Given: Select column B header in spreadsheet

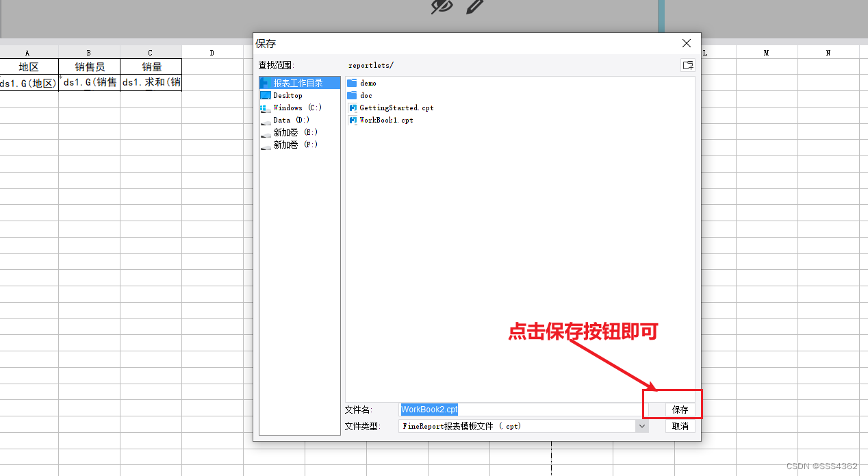Looking at the screenshot, I should click(x=89, y=52).
